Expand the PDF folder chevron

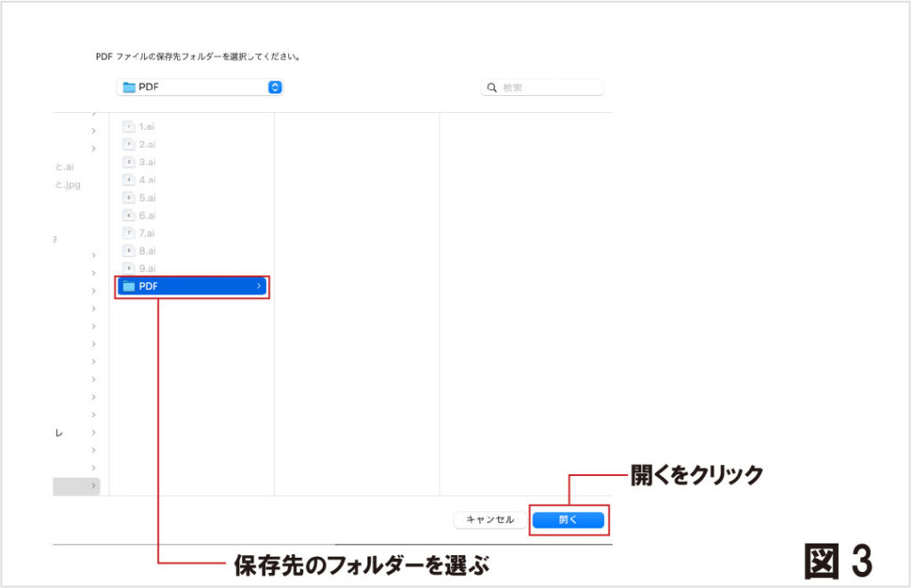pyautogui.click(x=258, y=286)
